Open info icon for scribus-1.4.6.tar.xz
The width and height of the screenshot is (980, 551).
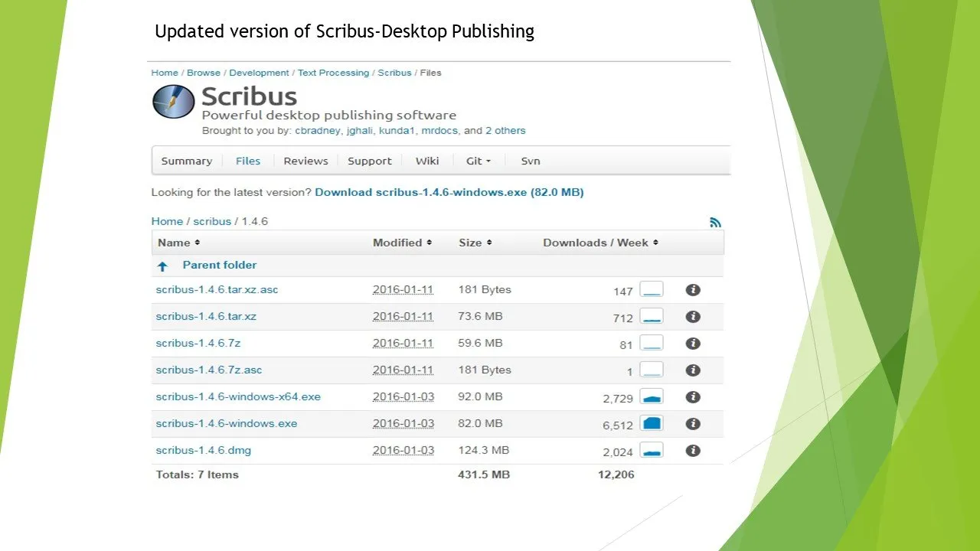pyautogui.click(x=693, y=317)
